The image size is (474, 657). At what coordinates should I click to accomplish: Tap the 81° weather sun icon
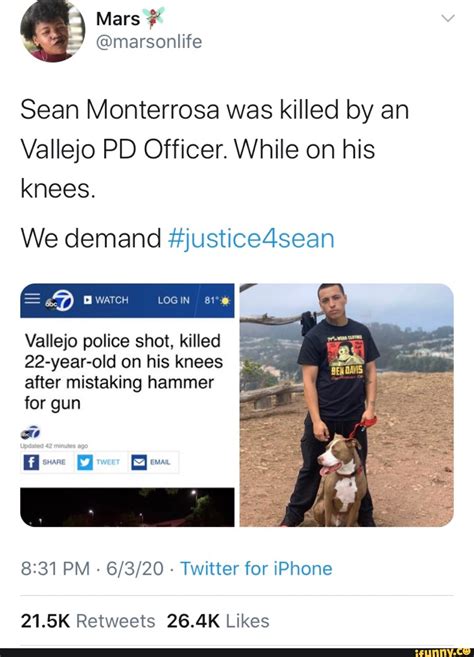225,301
